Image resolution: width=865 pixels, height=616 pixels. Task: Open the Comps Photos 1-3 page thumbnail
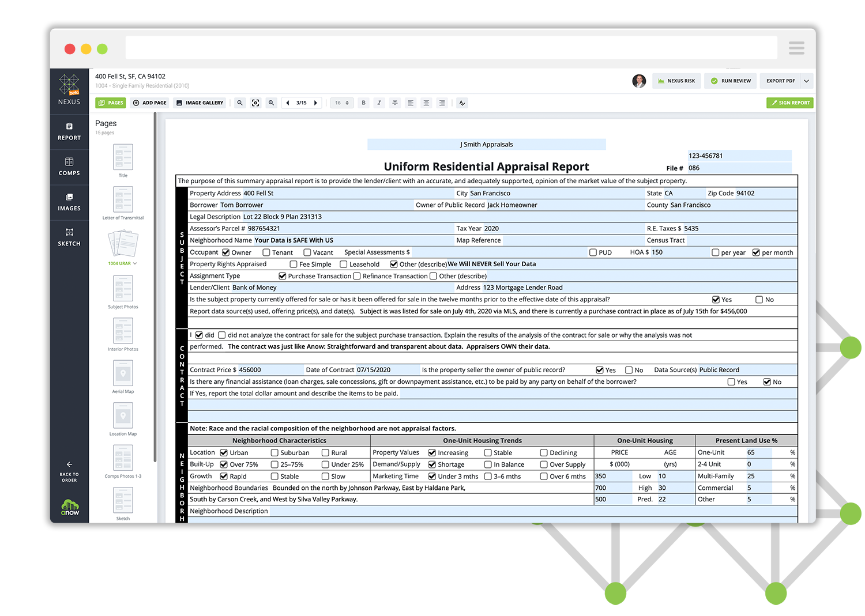(123, 458)
